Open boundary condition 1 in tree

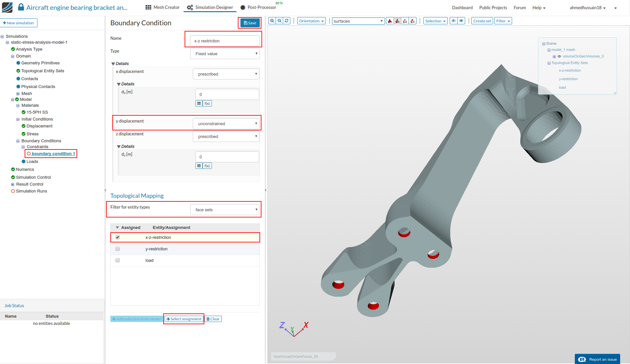click(53, 154)
